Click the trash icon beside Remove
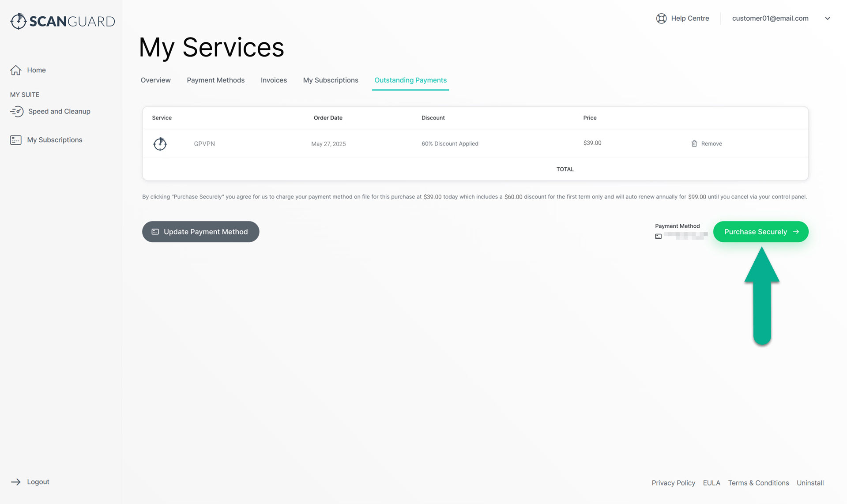The image size is (847, 504). 694,144
